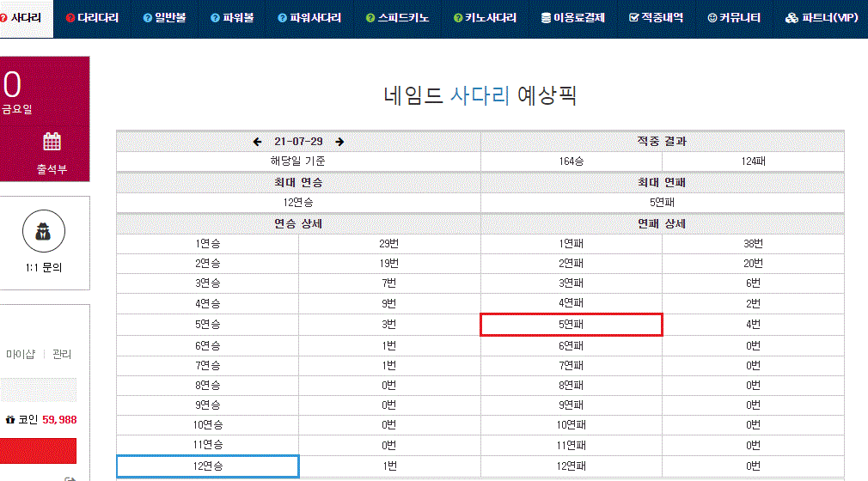
Task: Open the 커뮤니티 menu item
Action: (x=734, y=18)
